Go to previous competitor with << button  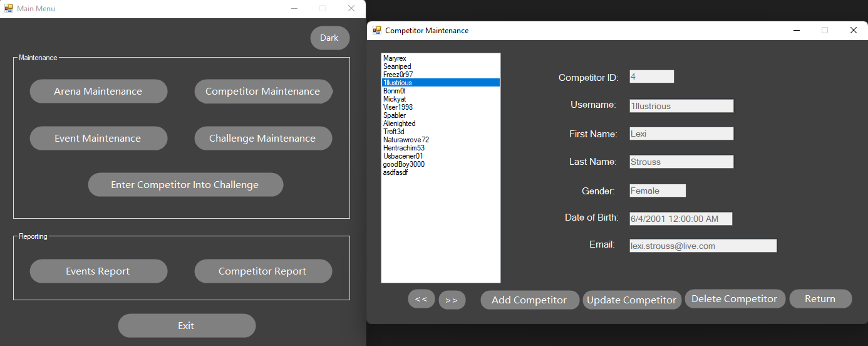(x=421, y=299)
